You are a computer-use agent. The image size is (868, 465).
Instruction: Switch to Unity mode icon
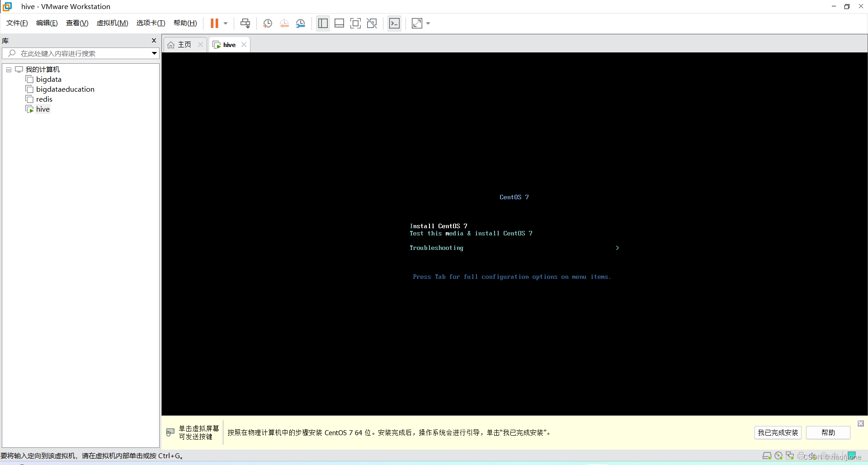pos(372,23)
